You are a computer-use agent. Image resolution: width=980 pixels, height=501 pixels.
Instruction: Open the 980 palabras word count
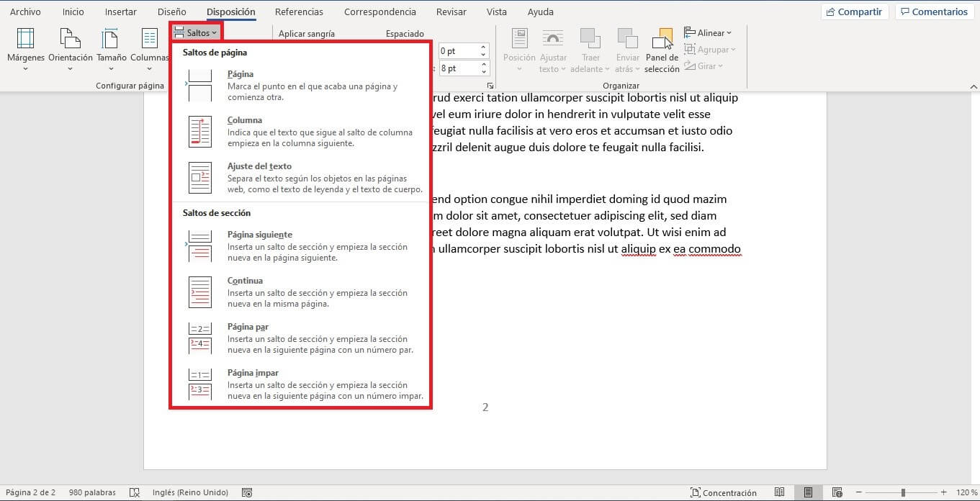[92, 492]
